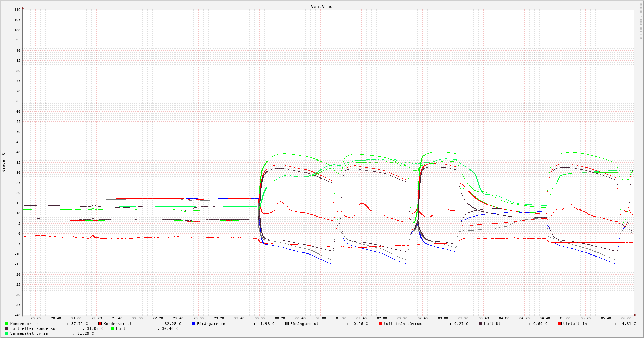The height and width of the screenshot is (338, 644).
Task: Click the RRDTOOL / TOBI OETIKER watermark
Action: pyautogui.click(x=641, y=20)
